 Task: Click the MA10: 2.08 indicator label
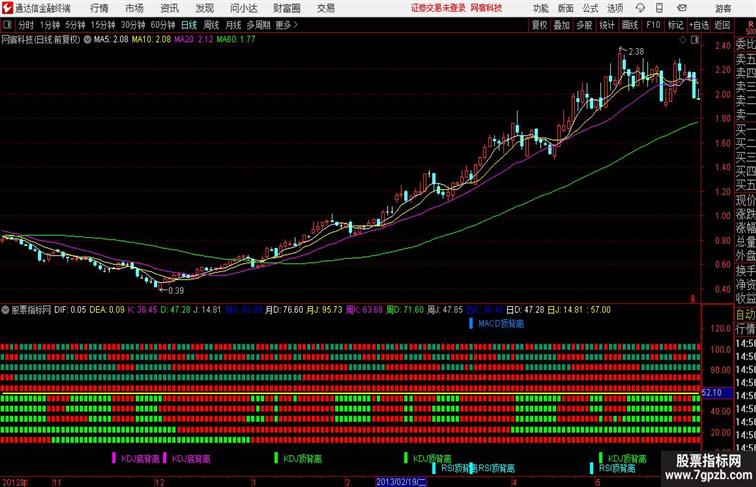[151, 40]
